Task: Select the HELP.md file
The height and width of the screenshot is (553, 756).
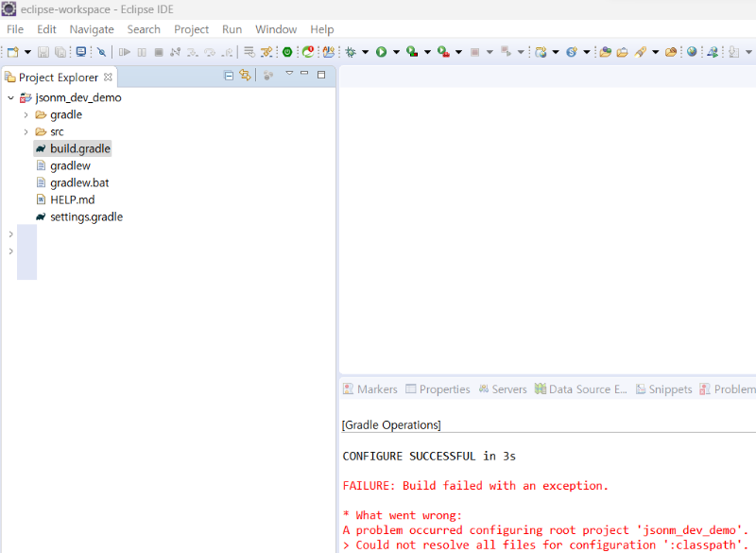Action: coord(66,199)
